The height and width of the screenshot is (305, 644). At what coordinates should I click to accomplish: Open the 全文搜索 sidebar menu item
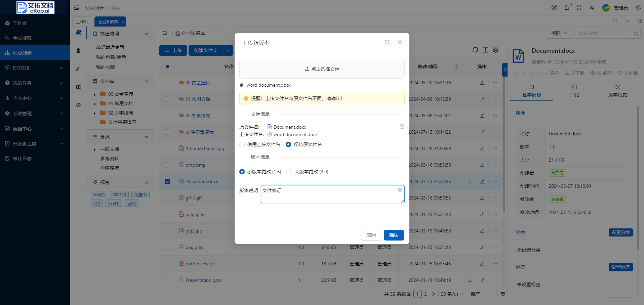pos(22,38)
